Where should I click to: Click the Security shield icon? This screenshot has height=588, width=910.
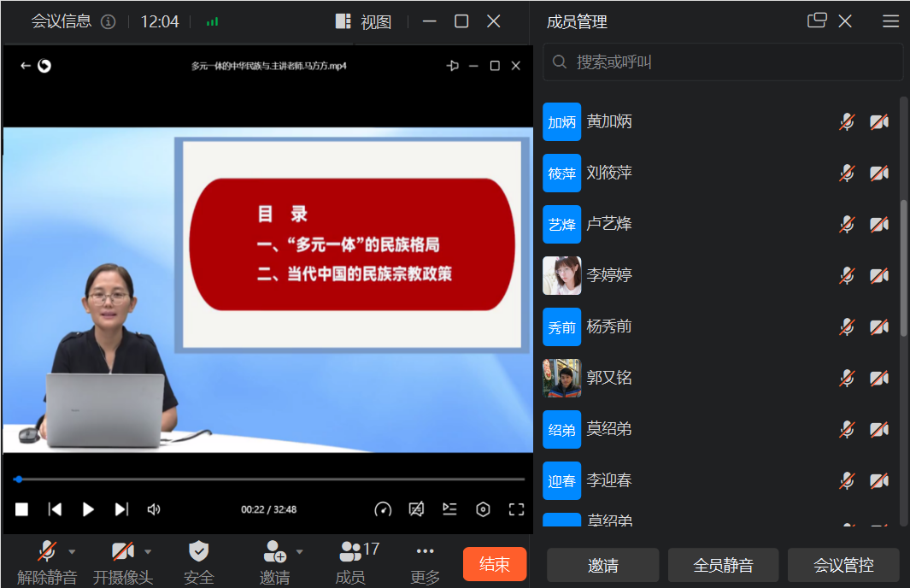click(x=198, y=551)
